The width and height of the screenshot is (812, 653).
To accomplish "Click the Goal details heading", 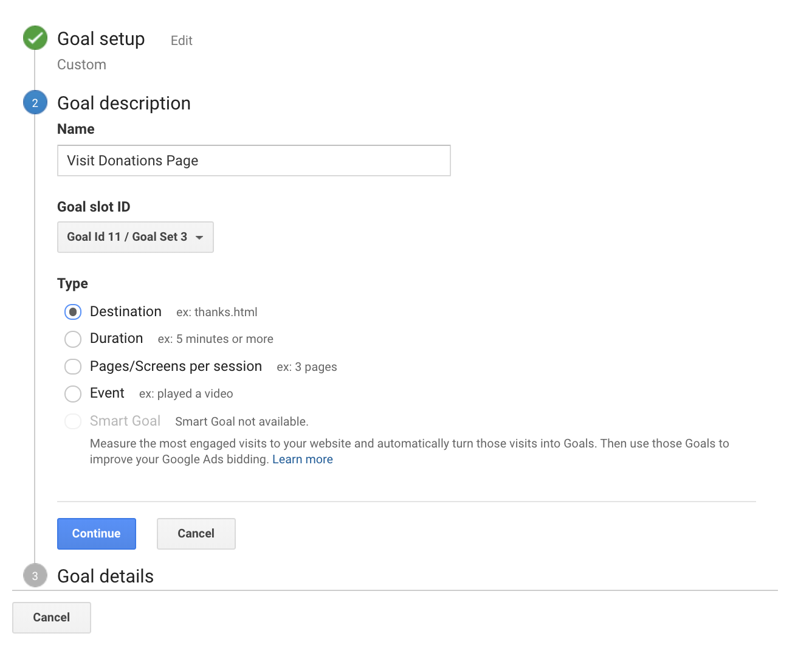I will coord(106,576).
